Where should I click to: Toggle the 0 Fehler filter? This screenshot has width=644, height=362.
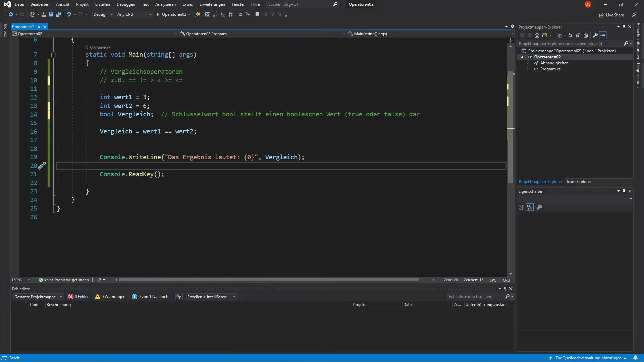click(79, 297)
